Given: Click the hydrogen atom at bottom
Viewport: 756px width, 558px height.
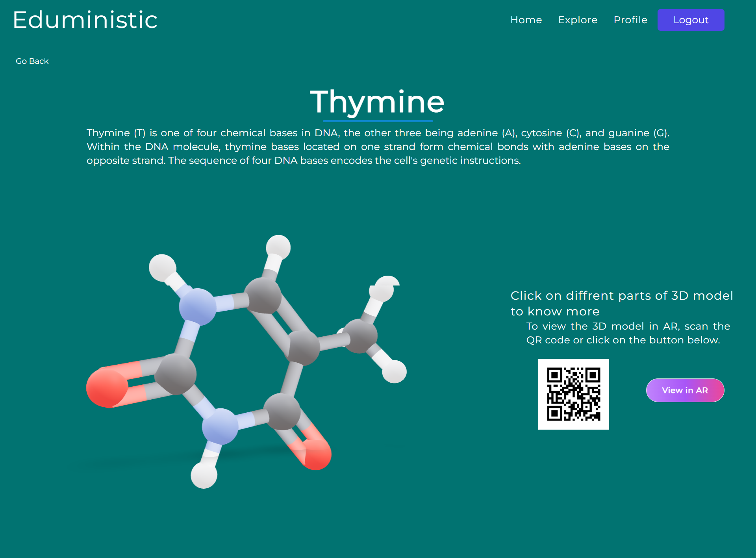Looking at the screenshot, I should coord(204,475).
